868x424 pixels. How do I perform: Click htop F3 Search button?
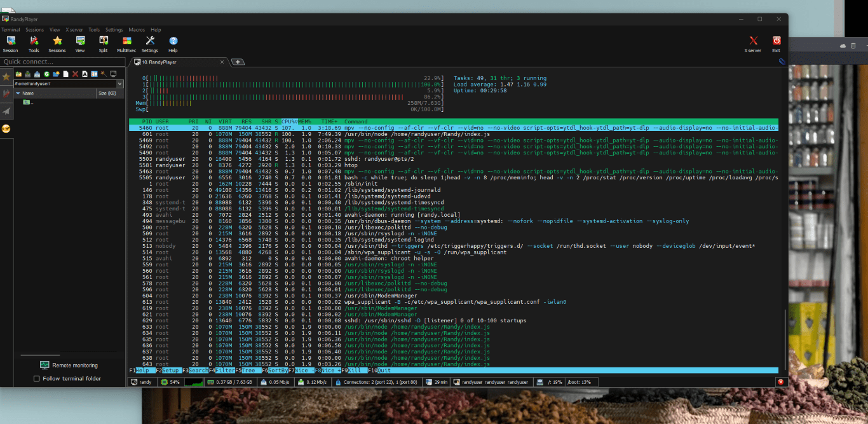[x=196, y=370]
